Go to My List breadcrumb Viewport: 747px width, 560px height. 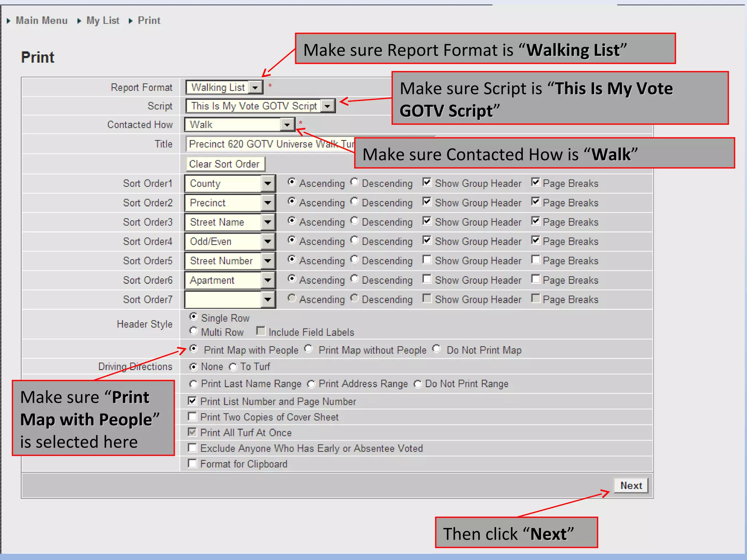[x=103, y=20]
